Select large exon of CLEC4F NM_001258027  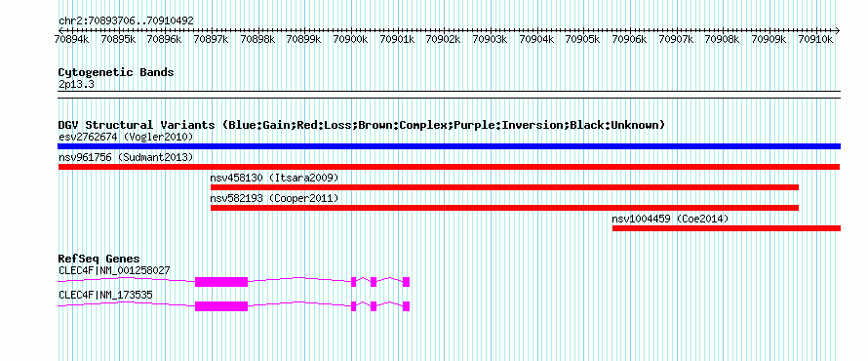coord(221,281)
